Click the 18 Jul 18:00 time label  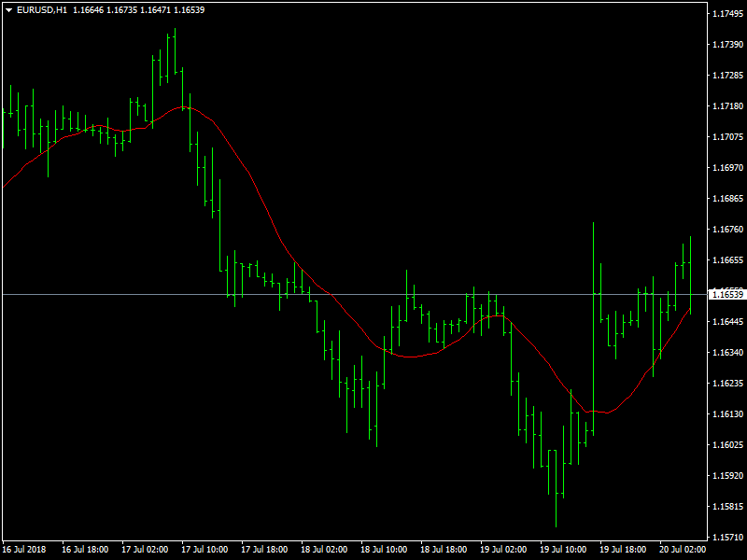pos(444,550)
